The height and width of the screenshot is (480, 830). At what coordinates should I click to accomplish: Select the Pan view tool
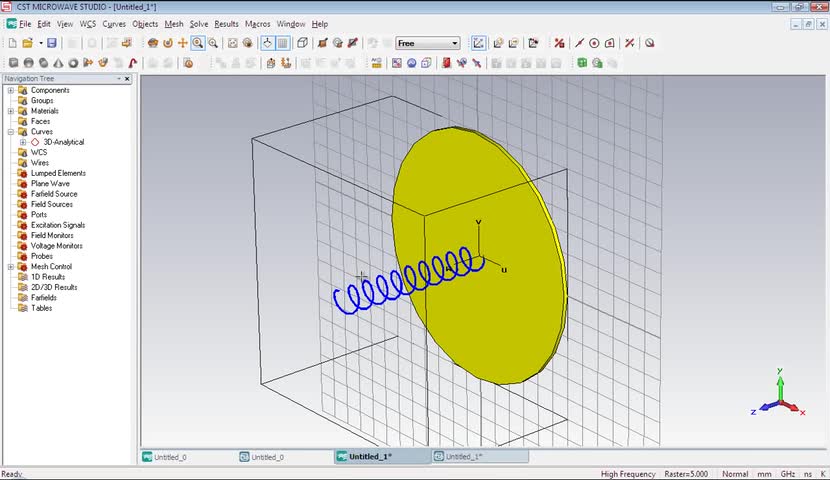[x=183, y=43]
